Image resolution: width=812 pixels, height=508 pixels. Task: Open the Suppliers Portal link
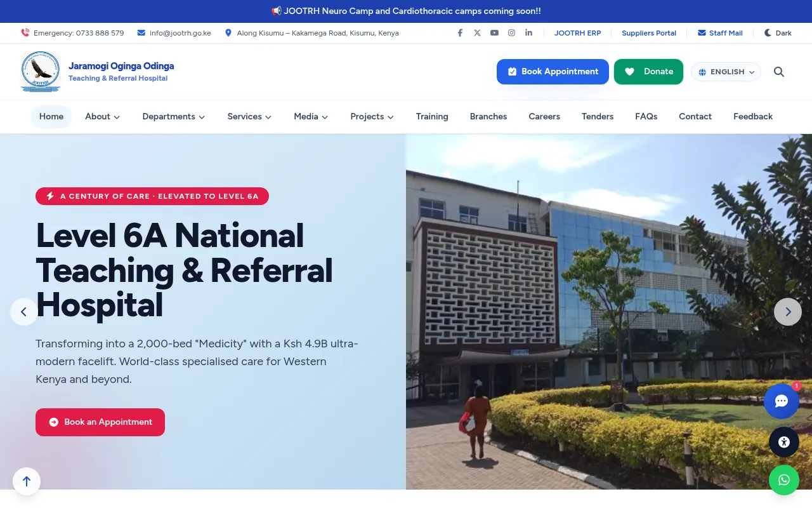pyautogui.click(x=649, y=33)
